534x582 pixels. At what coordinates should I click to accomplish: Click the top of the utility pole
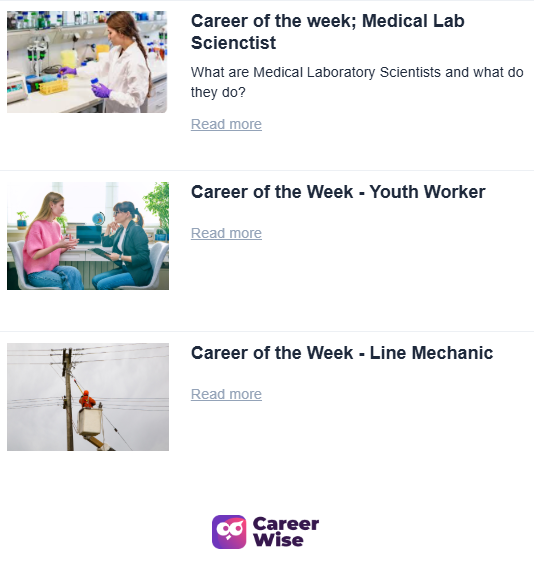tap(67, 356)
